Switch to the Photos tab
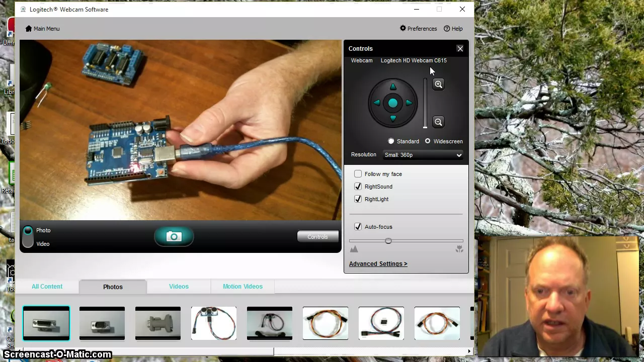 pyautogui.click(x=113, y=287)
